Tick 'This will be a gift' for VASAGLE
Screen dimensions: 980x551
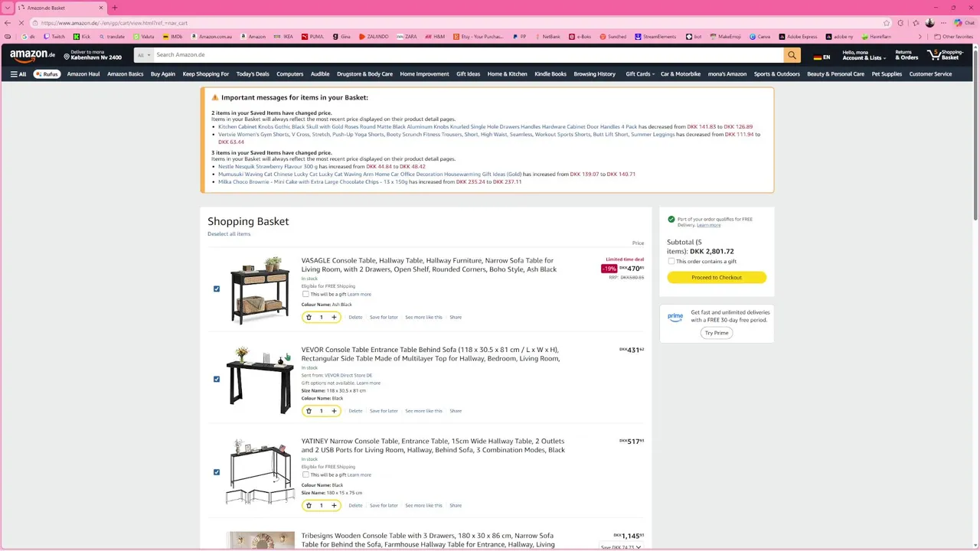click(x=305, y=294)
